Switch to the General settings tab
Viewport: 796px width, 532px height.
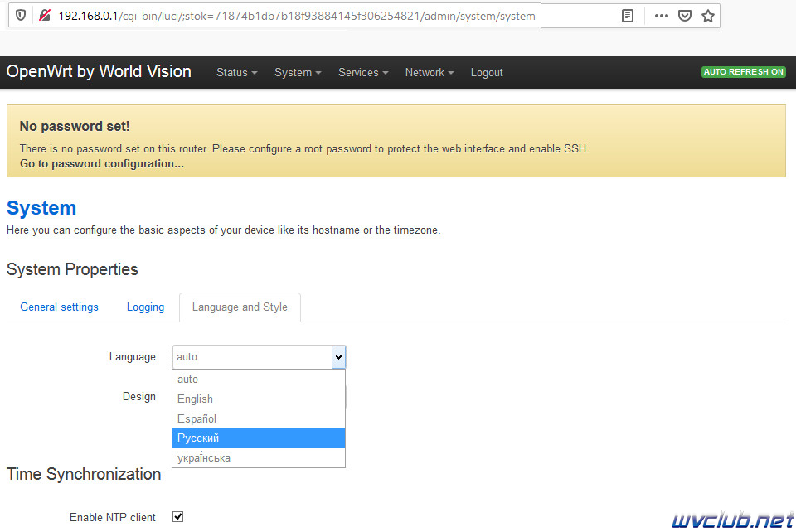[60, 307]
